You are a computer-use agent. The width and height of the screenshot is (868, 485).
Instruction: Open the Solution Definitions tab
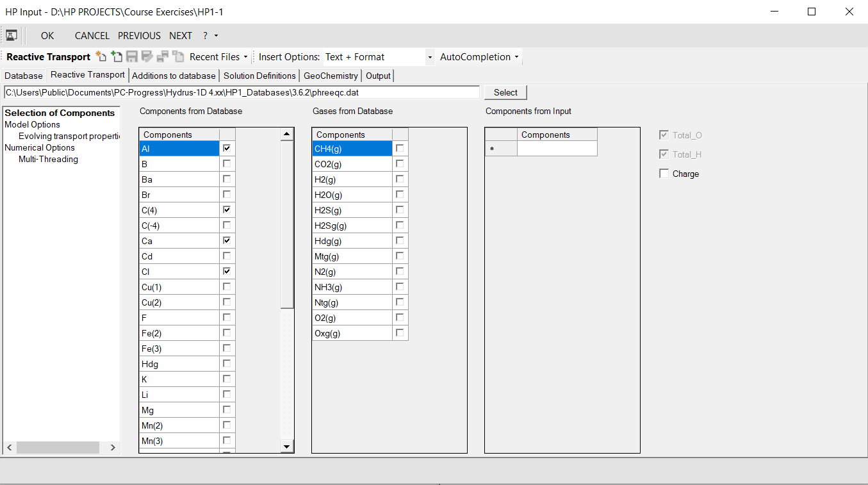(x=259, y=76)
